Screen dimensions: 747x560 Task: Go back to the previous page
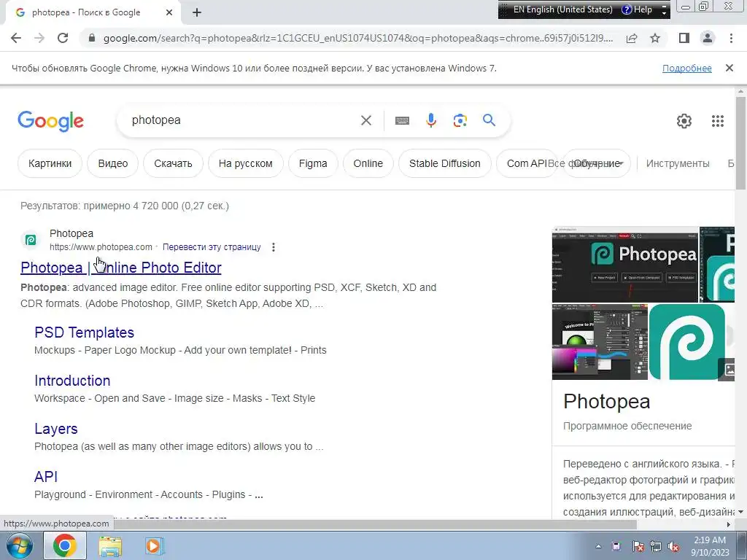(x=16, y=38)
